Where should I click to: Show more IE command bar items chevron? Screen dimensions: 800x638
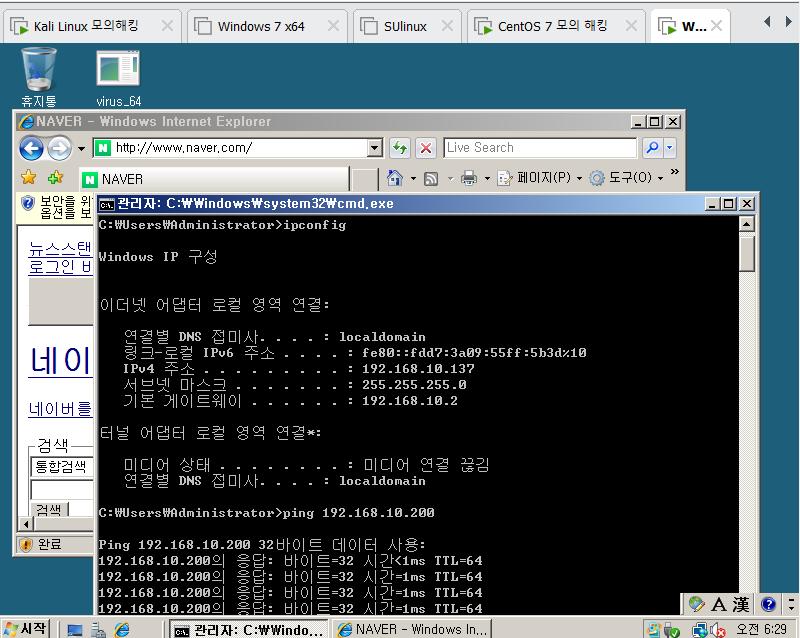674,172
